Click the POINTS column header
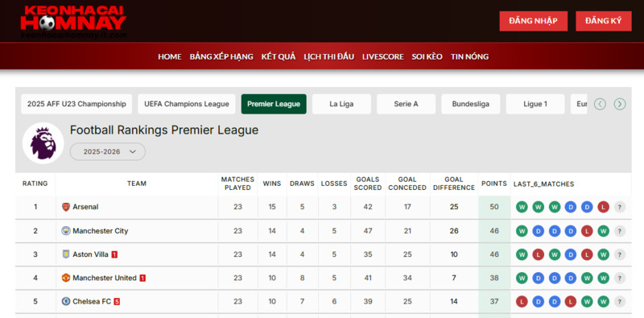 494,184
